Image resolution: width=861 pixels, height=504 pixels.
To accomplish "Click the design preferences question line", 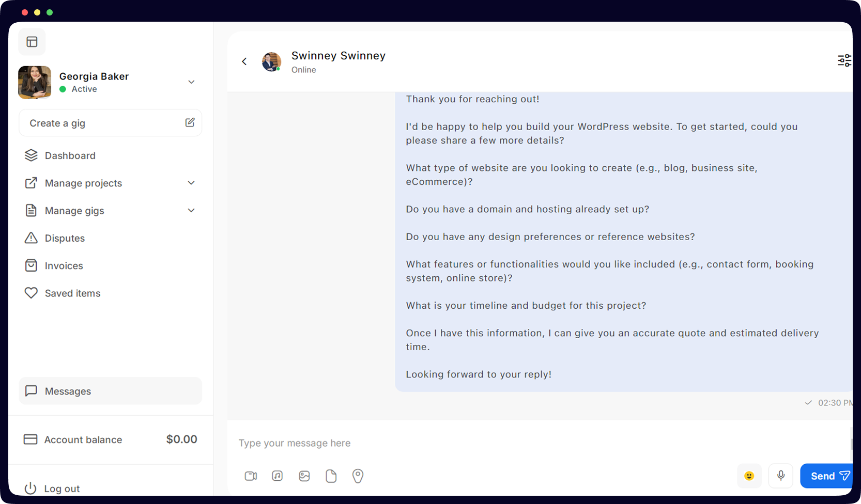I will 550,237.
